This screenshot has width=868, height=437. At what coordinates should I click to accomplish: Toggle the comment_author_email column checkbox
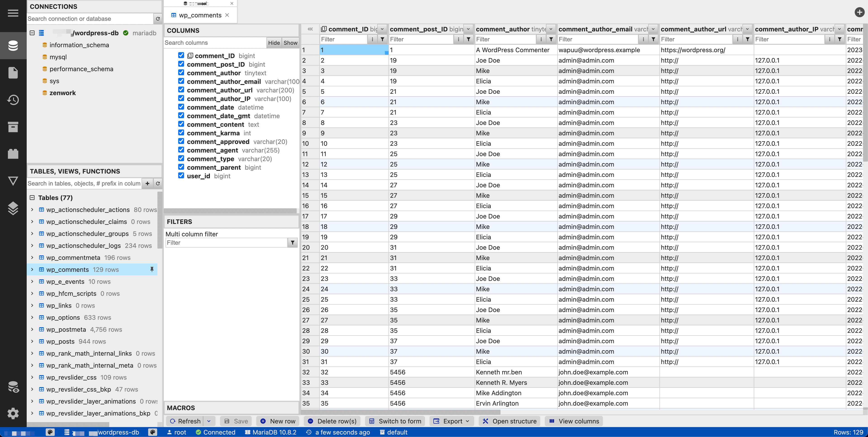pyautogui.click(x=181, y=81)
